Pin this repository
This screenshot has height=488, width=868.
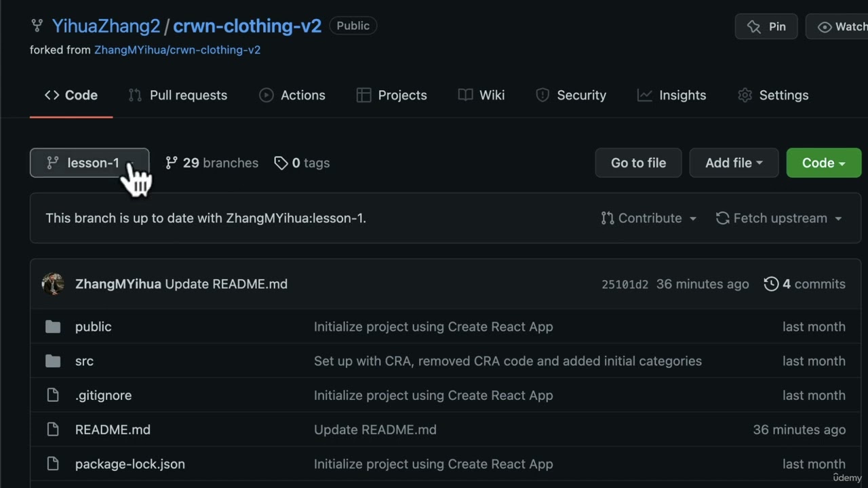[766, 26]
